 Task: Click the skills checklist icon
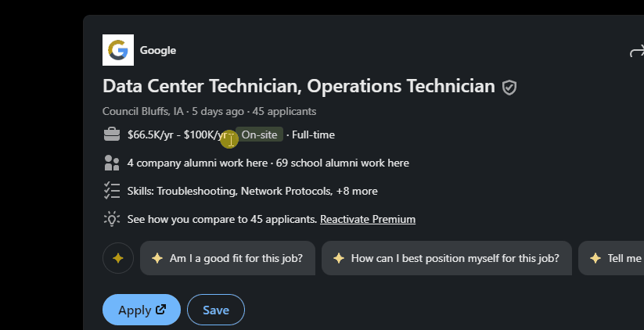(111, 191)
